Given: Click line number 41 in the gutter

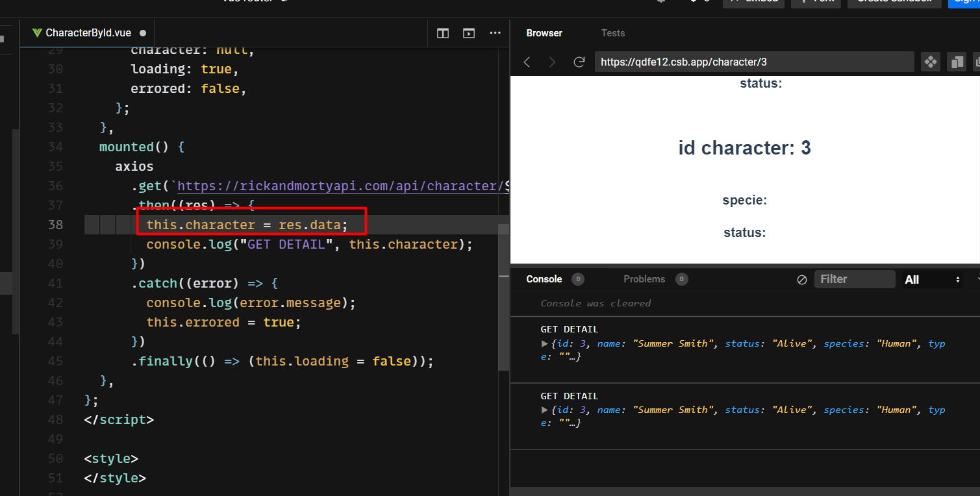Looking at the screenshot, I should point(56,283).
